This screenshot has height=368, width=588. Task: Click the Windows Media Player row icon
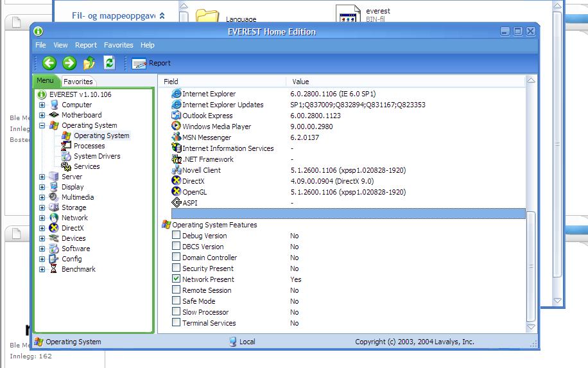pos(176,126)
